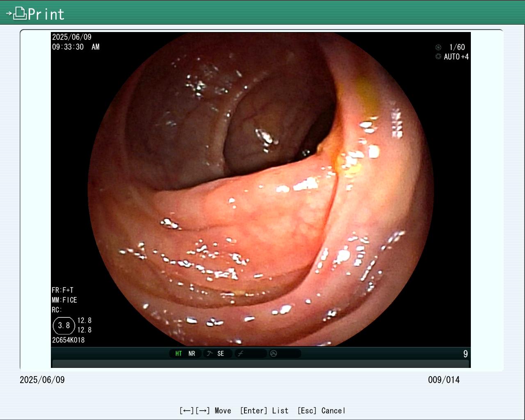This screenshot has width=525, height=420.
Task: Click the [Esc] Cancel hint
Action: click(321, 411)
